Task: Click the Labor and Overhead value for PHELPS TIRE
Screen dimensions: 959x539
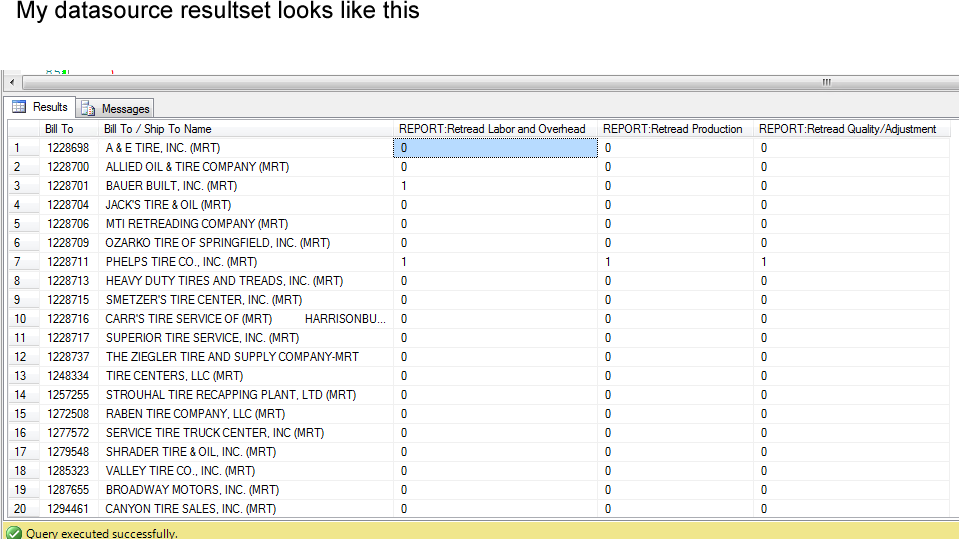Action: pyautogui.click(x=495, y=262)
